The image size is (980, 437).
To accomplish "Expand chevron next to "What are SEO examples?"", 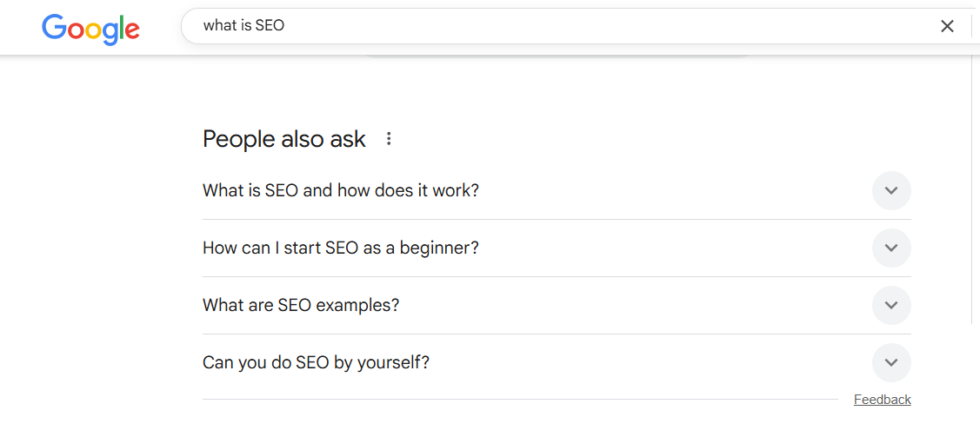I will pos(891,306).
